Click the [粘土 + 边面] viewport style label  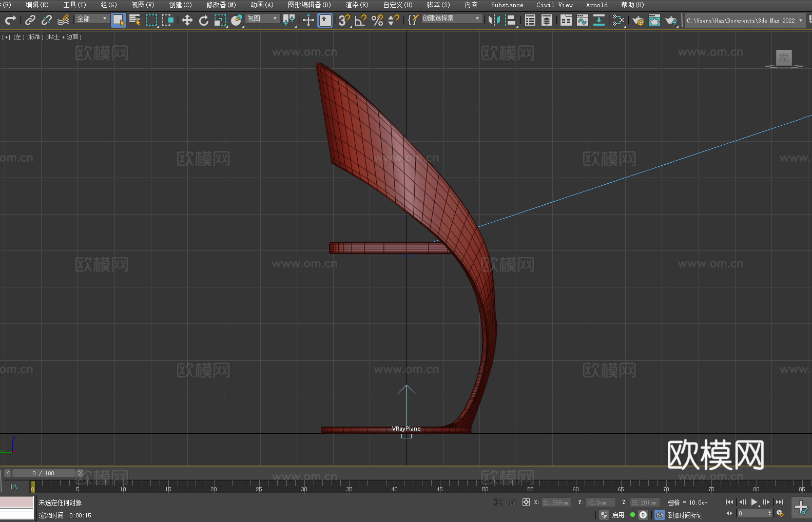64,37
